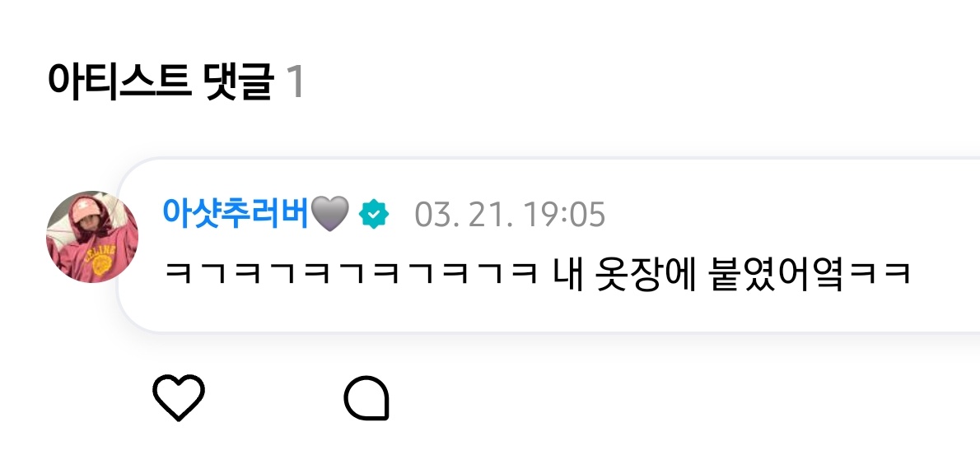Click the first ㅋ character of the comment
The height and width of the screenshot is (450, 980).
[x=178, y=276]
